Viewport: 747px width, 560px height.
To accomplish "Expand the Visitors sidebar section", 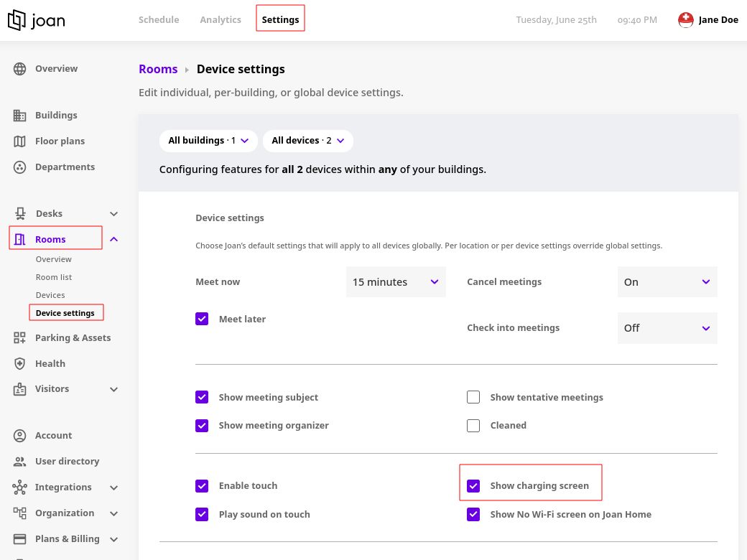I will coord(114,390).
